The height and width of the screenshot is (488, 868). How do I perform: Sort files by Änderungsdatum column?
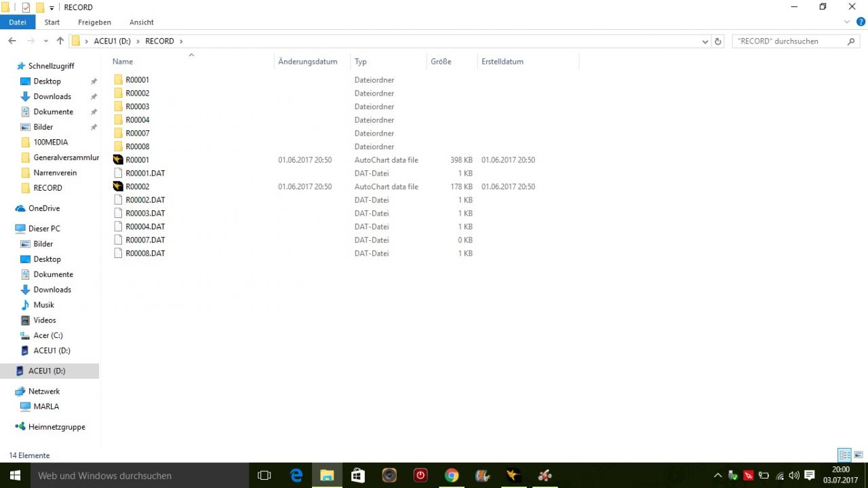tap(308, 62)
